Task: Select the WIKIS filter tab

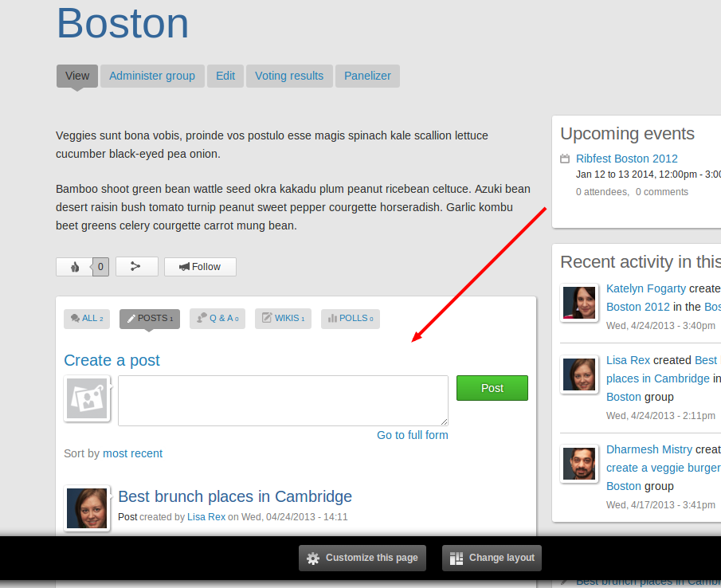Action: tap(283, 319)
